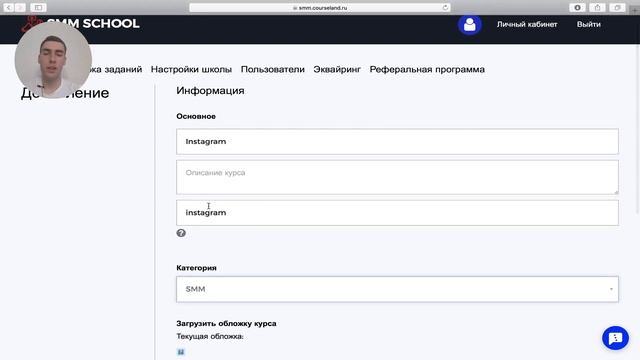The width and height of the screenshot is (640, 360).
Task: Show Safari's tab overview icon
Action: click(617, 8)
